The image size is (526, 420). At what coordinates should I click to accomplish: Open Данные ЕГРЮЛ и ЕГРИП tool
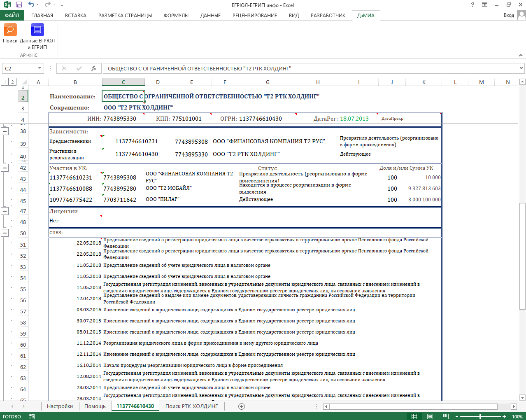[x=37, y=30]
